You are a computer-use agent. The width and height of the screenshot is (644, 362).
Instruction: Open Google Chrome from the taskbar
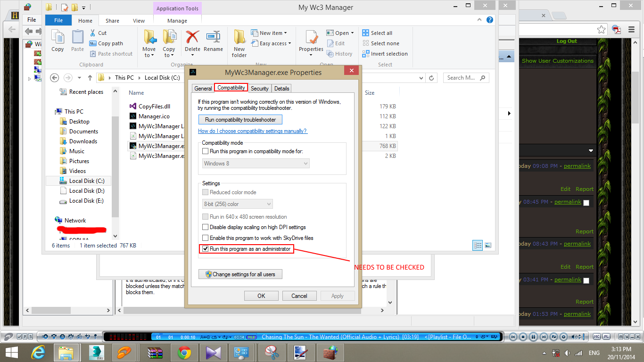pyautogui.click(x=184, y=352)
